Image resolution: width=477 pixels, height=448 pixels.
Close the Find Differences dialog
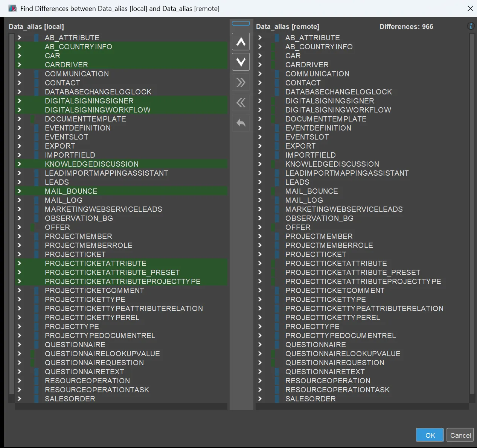click(470, 8)
